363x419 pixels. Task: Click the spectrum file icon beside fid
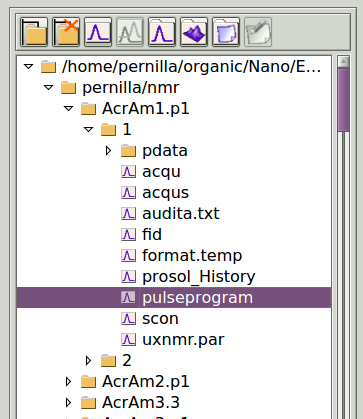tap(128, 234)
